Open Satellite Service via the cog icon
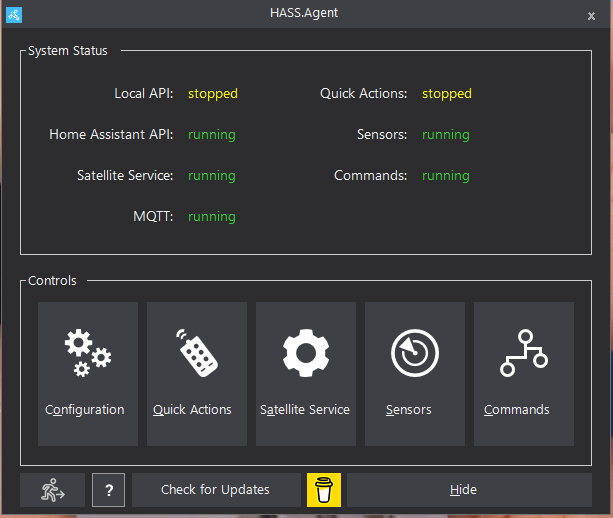This screenshot has width=613, height=518. pos(306,374)
